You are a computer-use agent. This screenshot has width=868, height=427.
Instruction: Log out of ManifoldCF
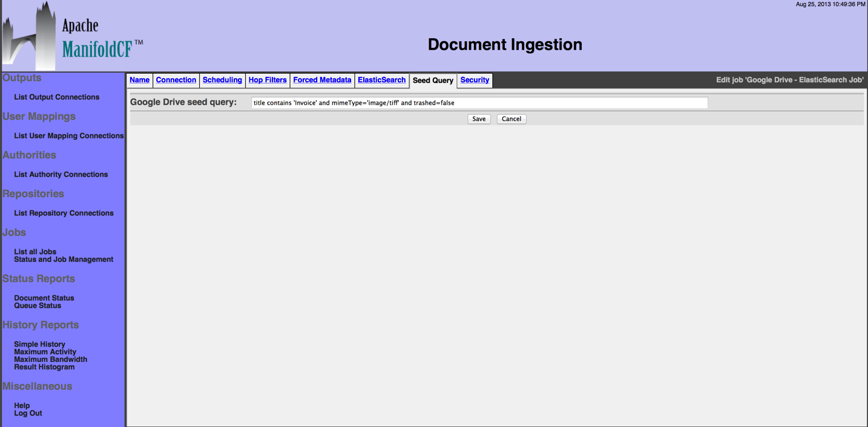pyautogui.click(x=28, y=413)
